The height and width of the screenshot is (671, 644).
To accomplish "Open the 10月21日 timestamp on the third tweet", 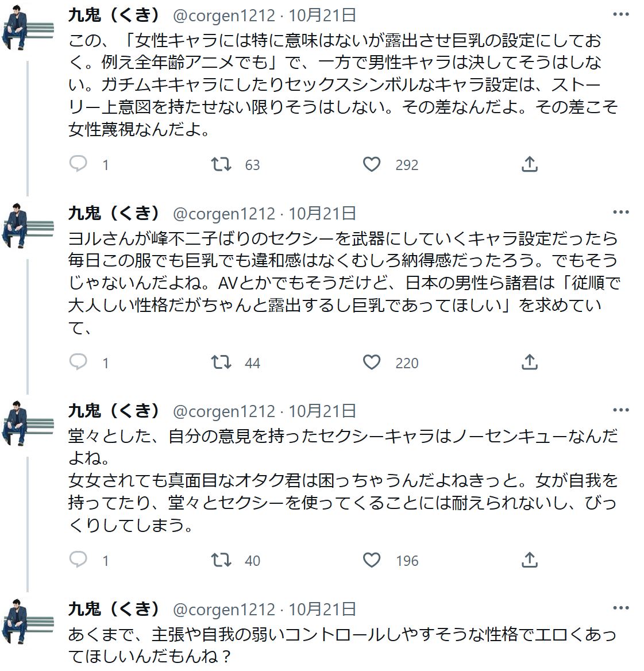I will pos(322,411).
